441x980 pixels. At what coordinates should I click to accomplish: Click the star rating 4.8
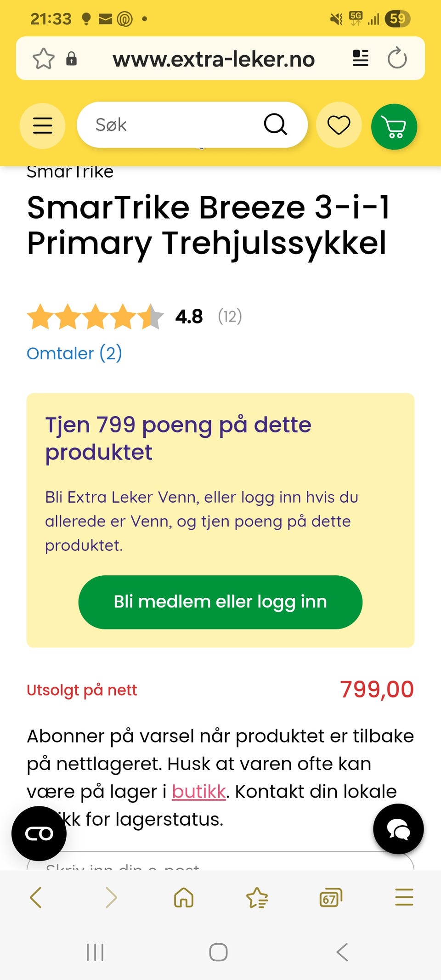pyautogui.click(x=96, y=317)
